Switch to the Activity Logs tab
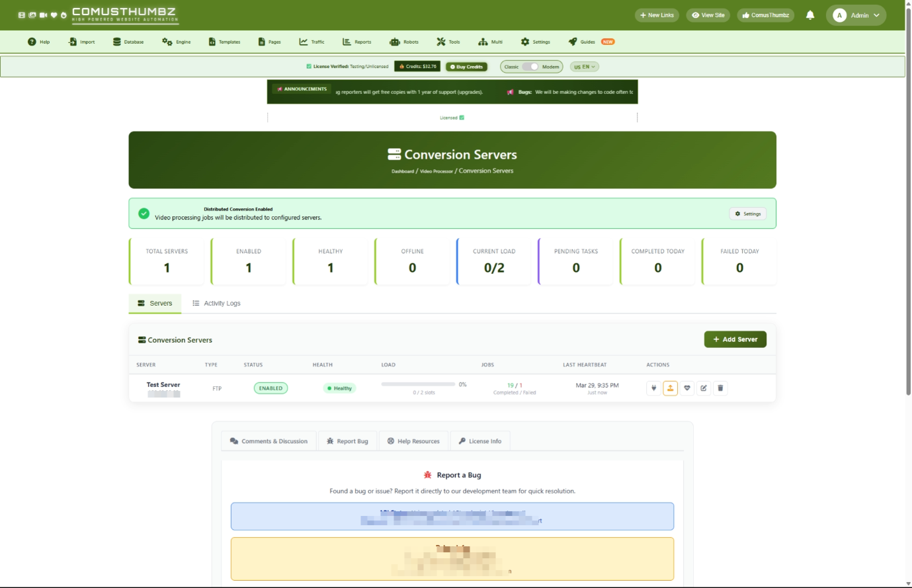 pyautogui.click(x=216, y=304)
